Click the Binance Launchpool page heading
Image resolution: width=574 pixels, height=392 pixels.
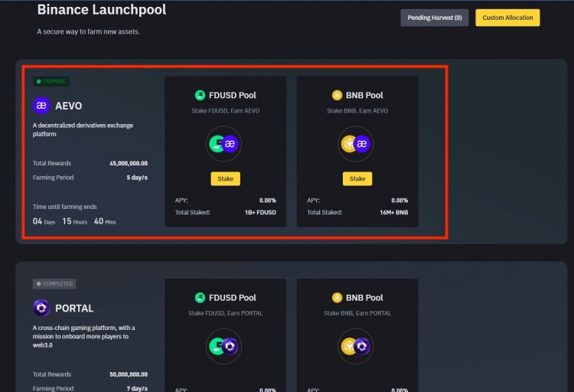click(102, 9)
